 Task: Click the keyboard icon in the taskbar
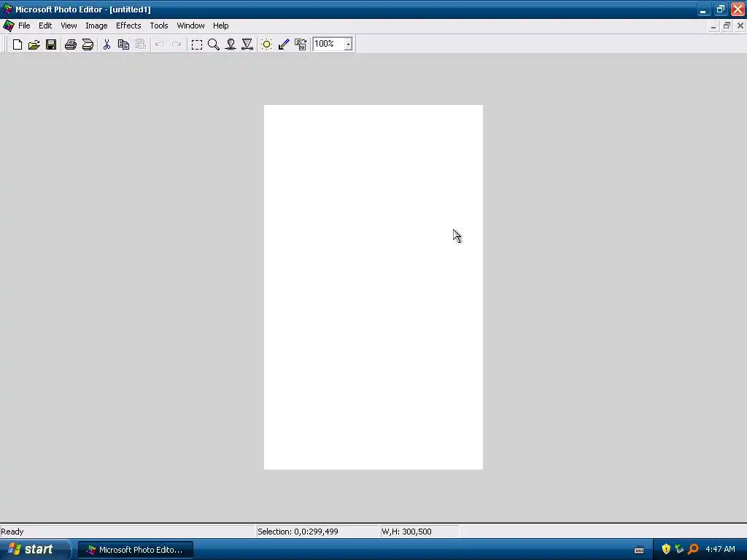[x=639, y=550]
